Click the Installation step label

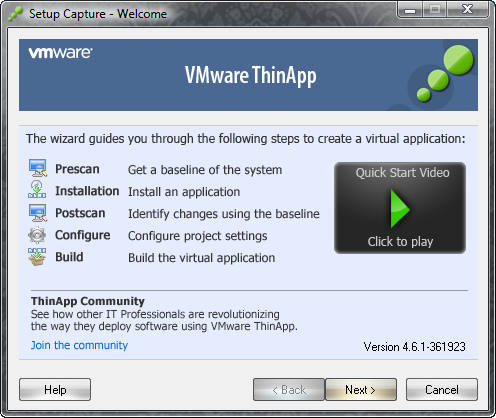point(87,191)
